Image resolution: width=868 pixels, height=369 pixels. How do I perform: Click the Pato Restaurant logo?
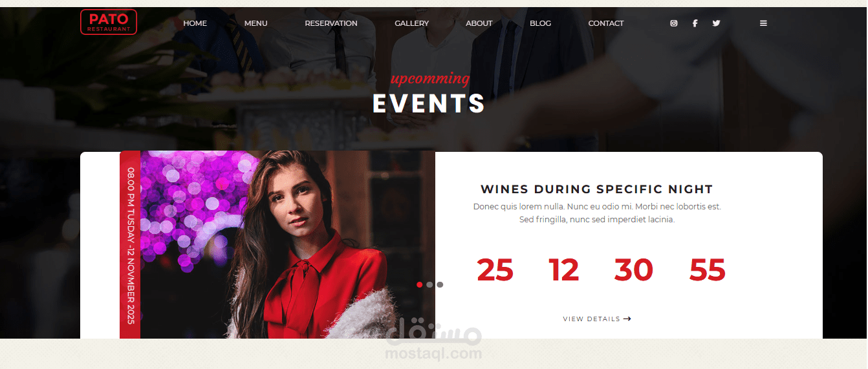(x=109, y=22)
